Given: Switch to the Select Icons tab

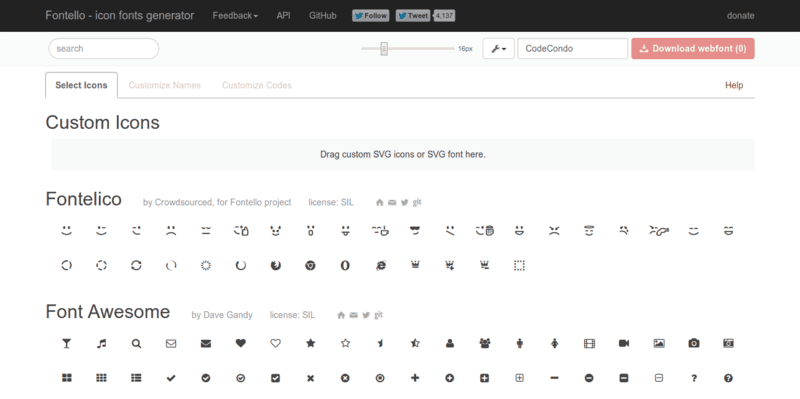Looking at the screenshot, I should [82, 85].
